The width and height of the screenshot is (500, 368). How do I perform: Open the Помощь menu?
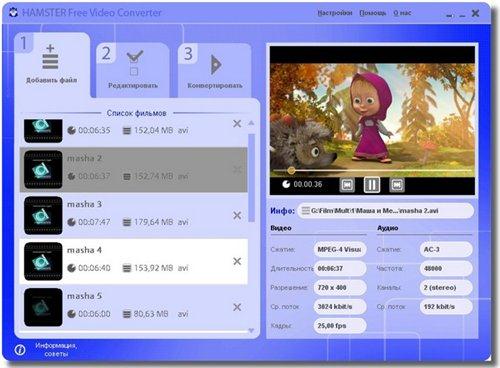pos(373,13)
